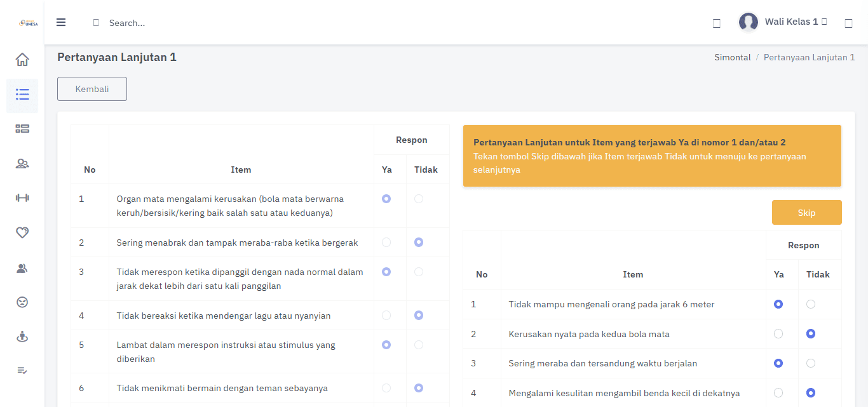The image size is (868, 407).
Task: Select Tidak for Tidak menikmati bermain
Action: point(418,388)
